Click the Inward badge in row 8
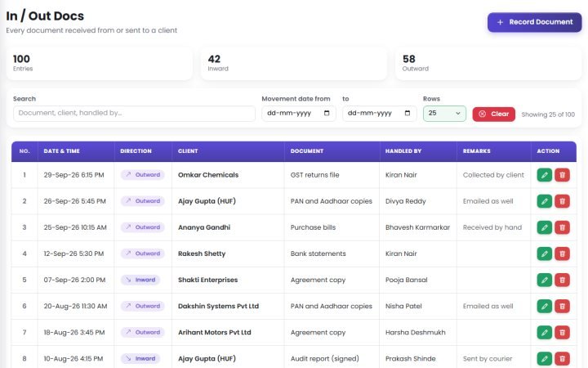 pyautogui.click(x=140, y=359)
